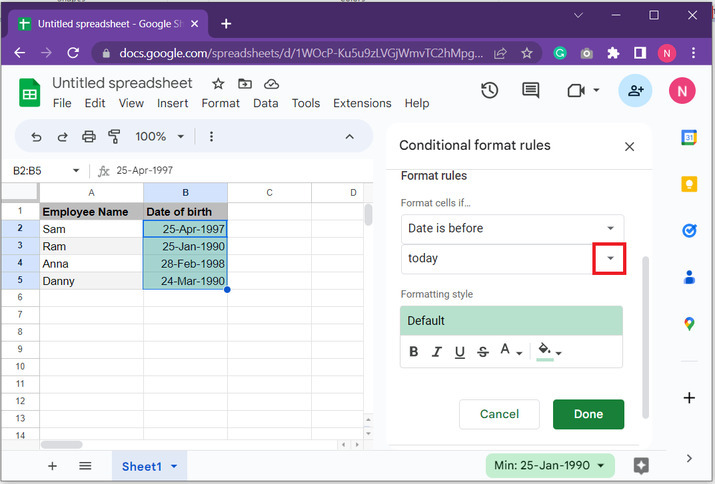Select the Paint format tool
715x484 pixels.
pos(114,136)
